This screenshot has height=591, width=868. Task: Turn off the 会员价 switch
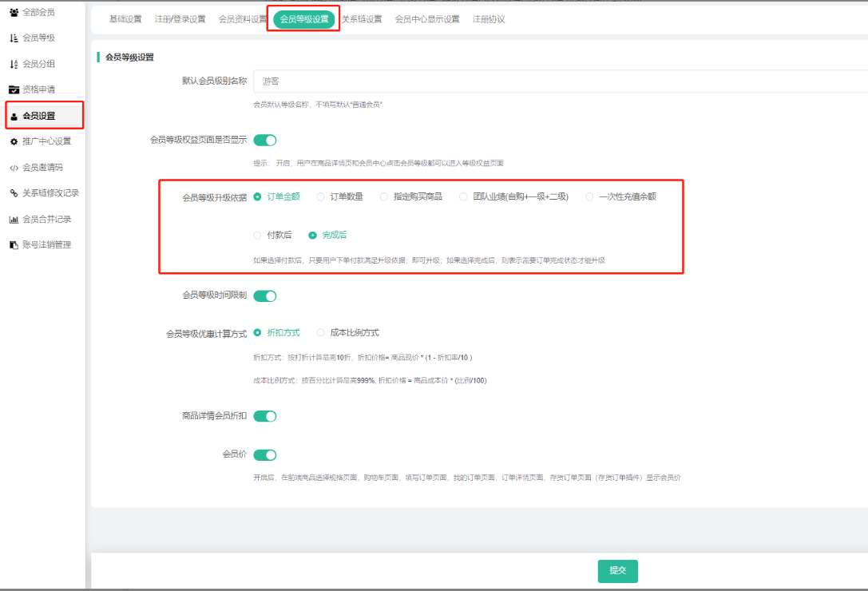pos(265,455)
